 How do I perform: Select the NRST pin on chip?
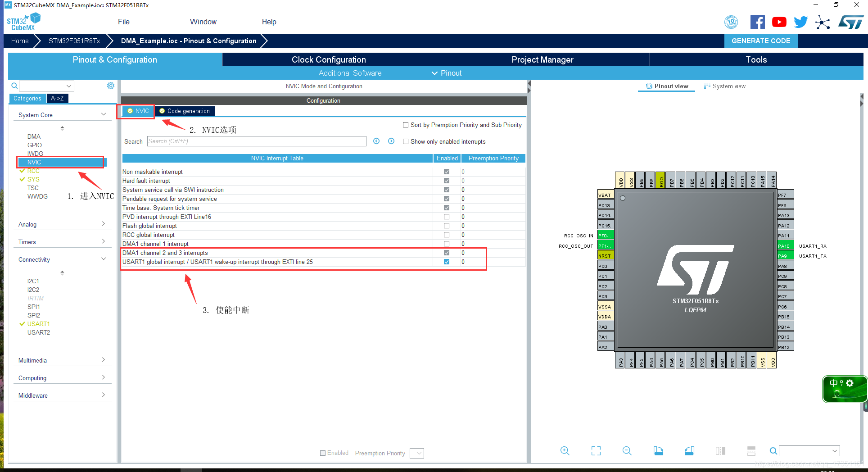(x=606, y=256)
